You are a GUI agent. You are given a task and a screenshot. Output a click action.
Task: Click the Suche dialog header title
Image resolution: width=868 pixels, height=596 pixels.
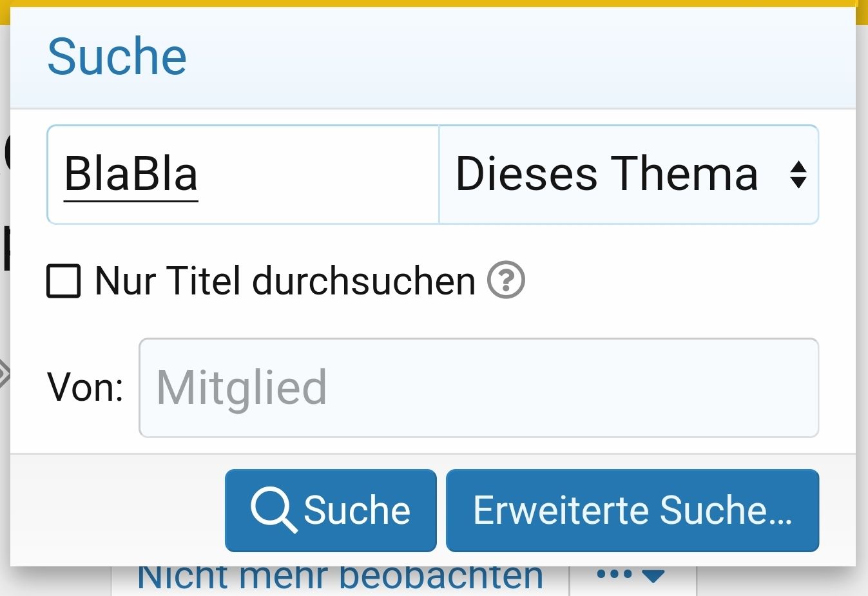click(117, 57)
